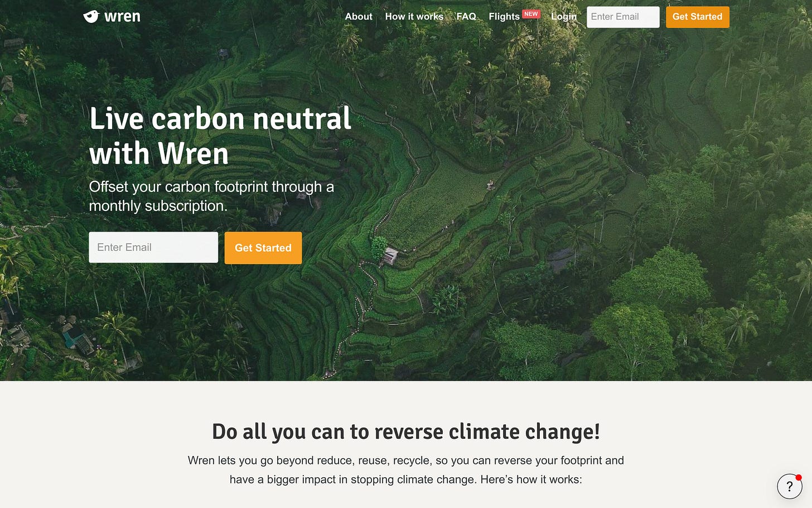
Task: Select the "Do all you can" section heading
Action: point(405,432)
